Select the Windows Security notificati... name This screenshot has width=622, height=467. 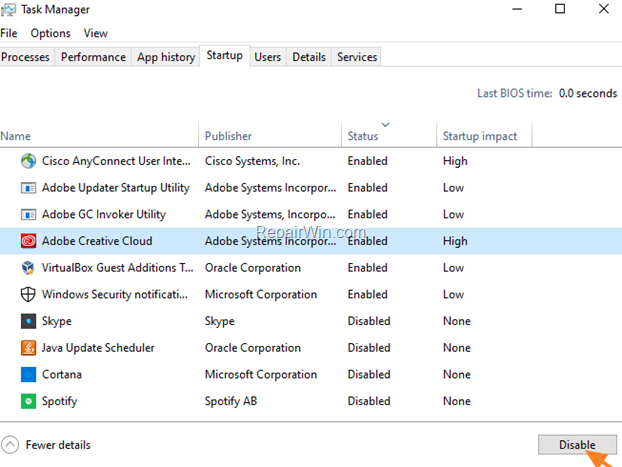click(x=115, y=294)
